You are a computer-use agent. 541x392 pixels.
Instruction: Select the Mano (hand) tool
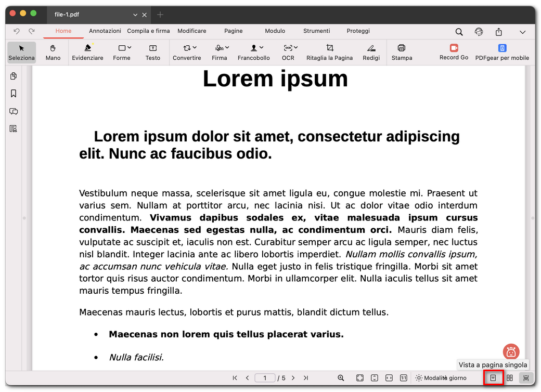point(53,52)
